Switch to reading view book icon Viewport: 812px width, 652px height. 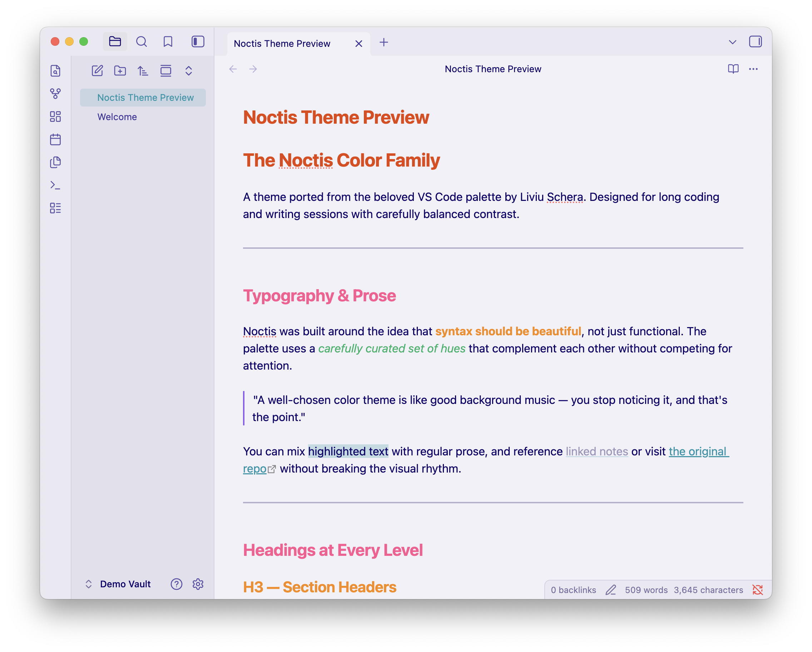733,69
